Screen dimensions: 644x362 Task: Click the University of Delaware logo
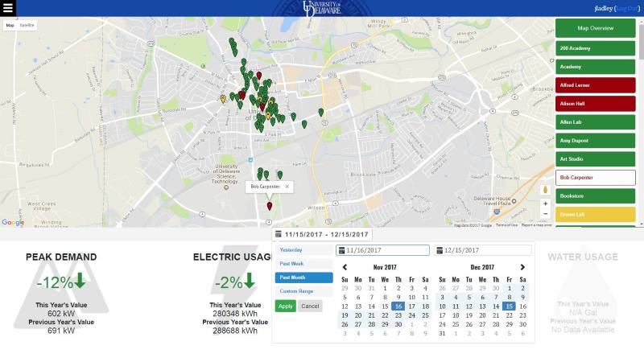pos(322,8)
